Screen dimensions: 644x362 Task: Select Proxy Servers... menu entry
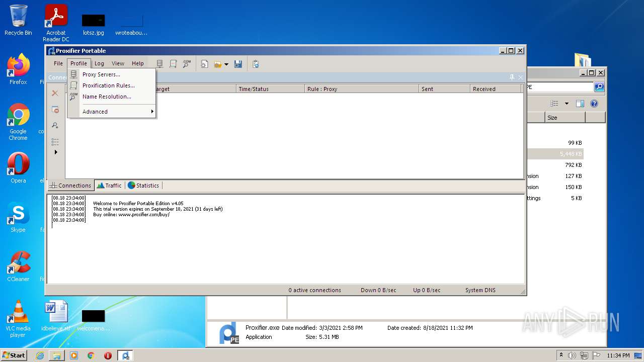point(111,74)
